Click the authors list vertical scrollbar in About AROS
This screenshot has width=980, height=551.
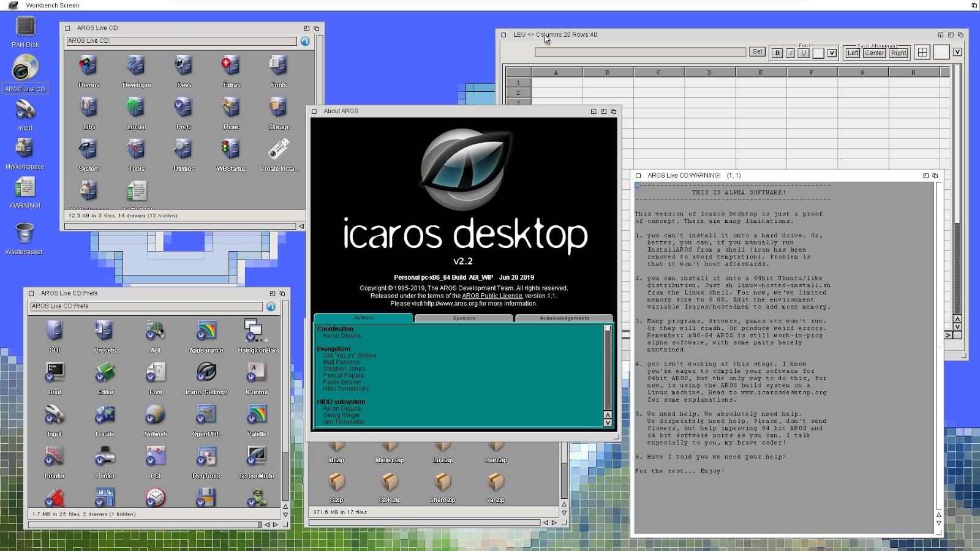click(x=608, y=367)
